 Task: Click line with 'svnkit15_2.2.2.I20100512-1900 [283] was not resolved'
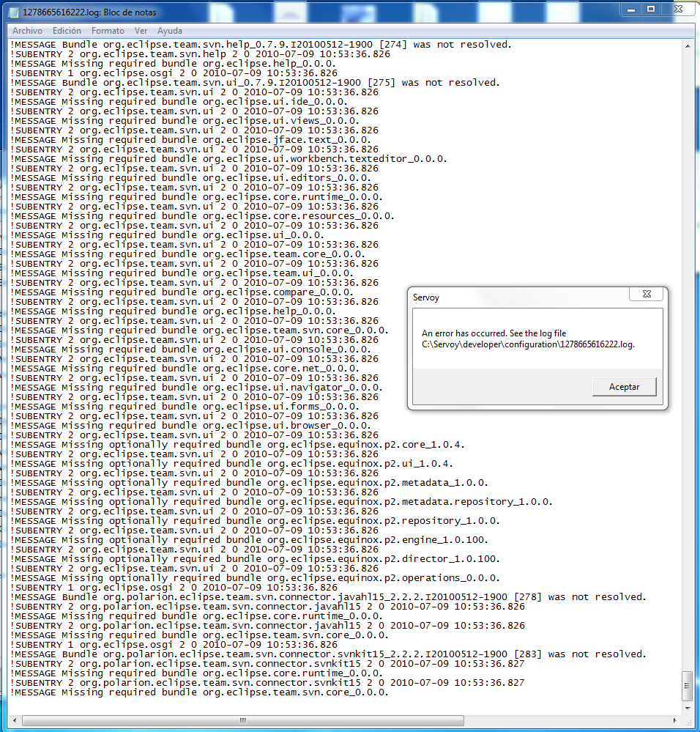click(328, 654)
